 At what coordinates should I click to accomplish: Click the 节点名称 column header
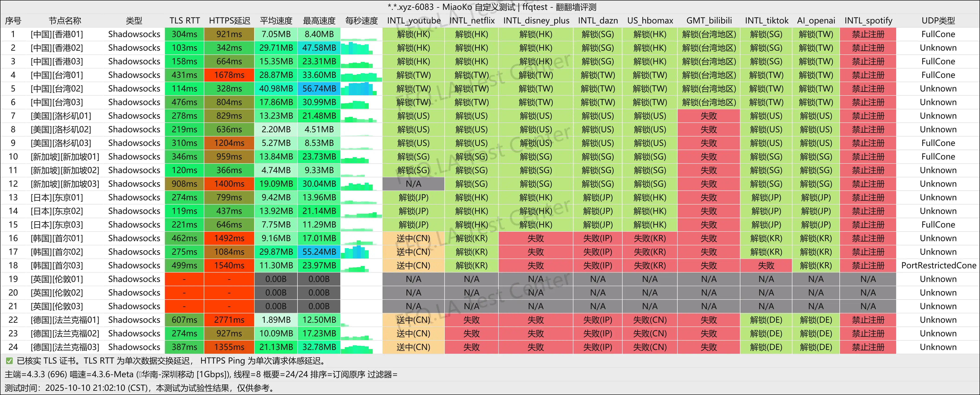[65, 21]
